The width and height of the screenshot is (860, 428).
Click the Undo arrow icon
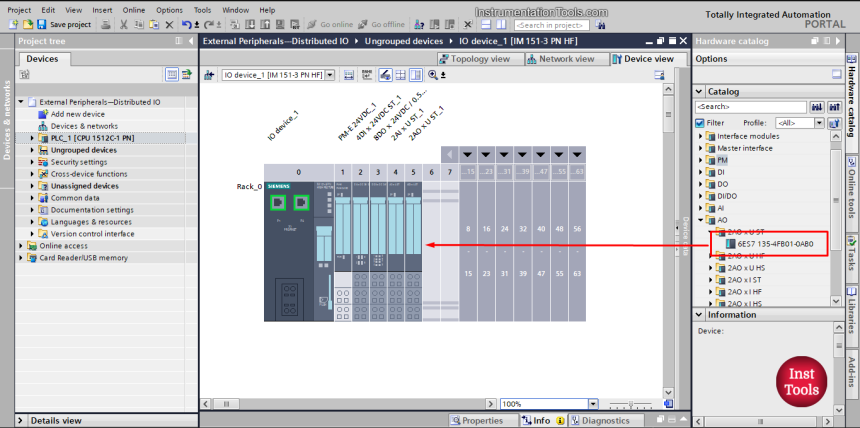coord(188,24)
